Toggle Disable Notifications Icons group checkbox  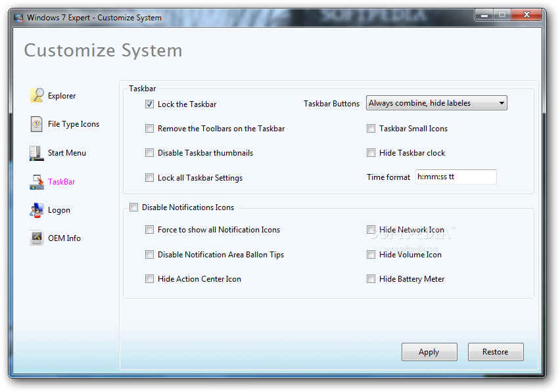pos(133,207)
